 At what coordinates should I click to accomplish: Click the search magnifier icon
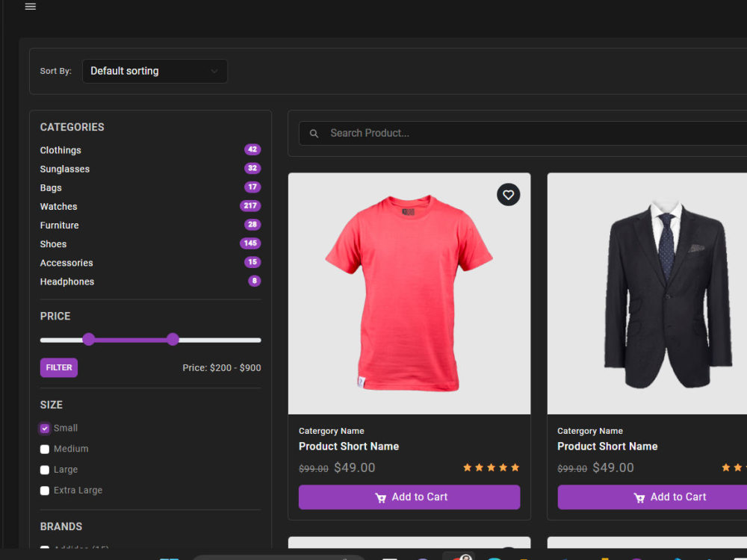coord(314,134)
